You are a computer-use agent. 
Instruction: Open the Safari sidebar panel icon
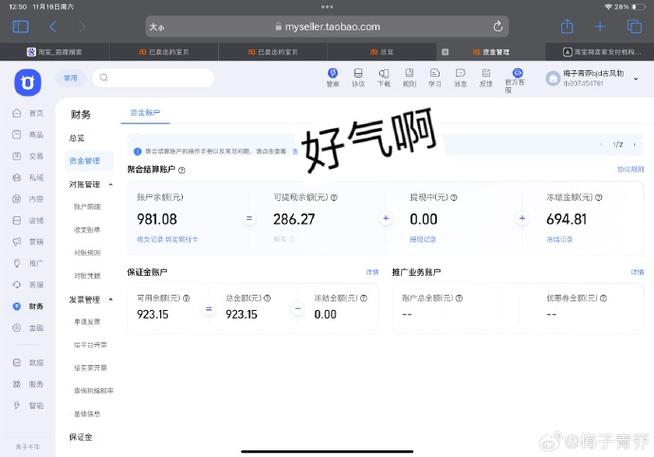click(20, 27)
